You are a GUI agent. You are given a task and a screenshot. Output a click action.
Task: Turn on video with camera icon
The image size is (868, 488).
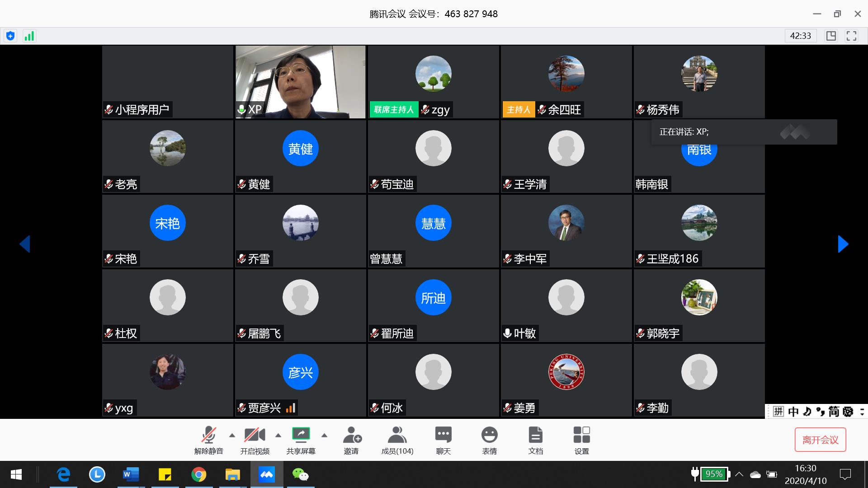coord(255,435)
